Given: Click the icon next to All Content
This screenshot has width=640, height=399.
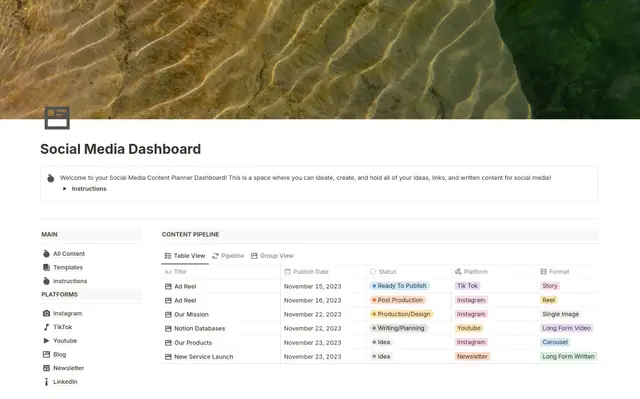Looking at the screenshot, I should [x=47, y=254].
